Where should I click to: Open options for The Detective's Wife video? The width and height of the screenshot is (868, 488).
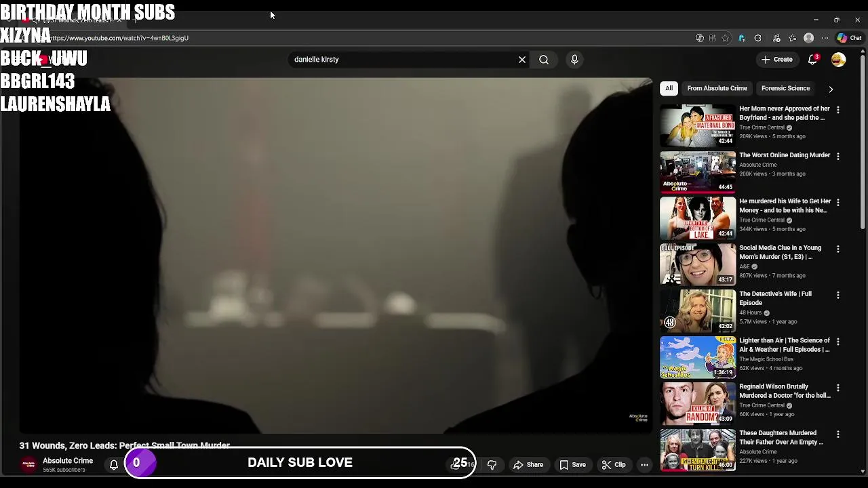click(838, 295)
